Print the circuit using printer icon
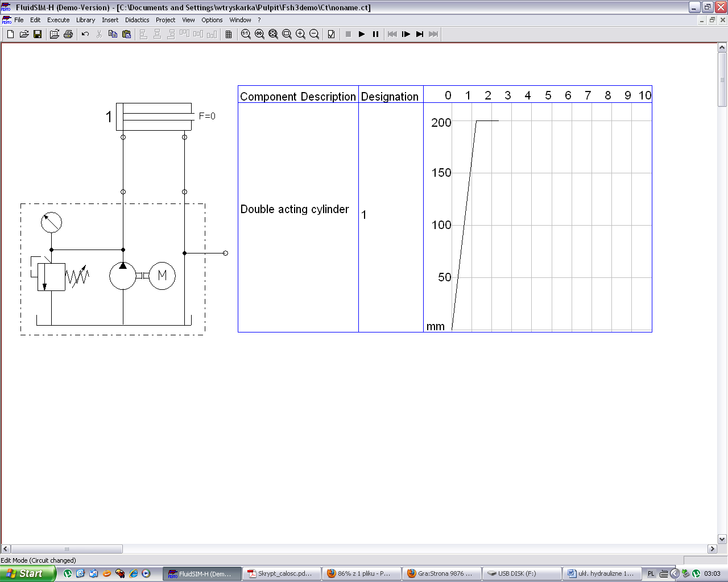 (68, 34)
